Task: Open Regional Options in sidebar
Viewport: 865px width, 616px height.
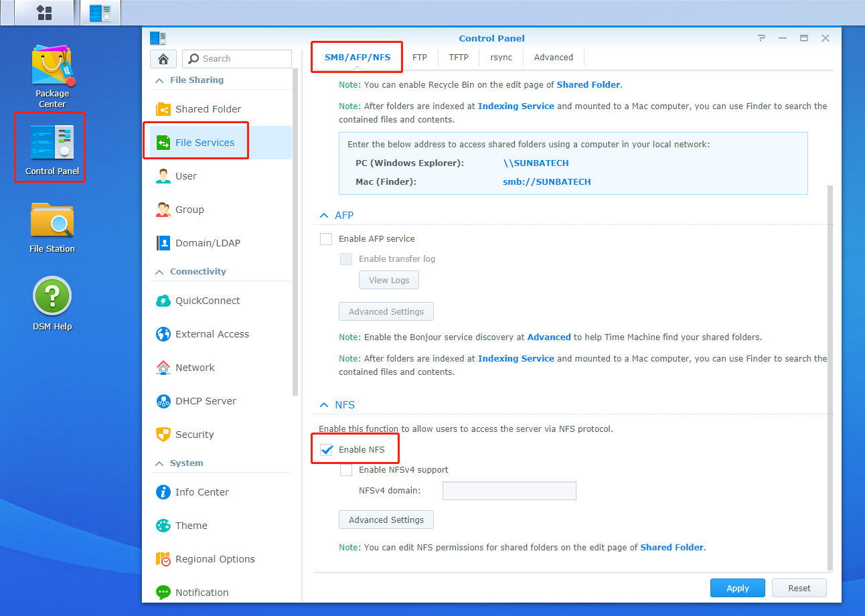Action: click(221, 559)
